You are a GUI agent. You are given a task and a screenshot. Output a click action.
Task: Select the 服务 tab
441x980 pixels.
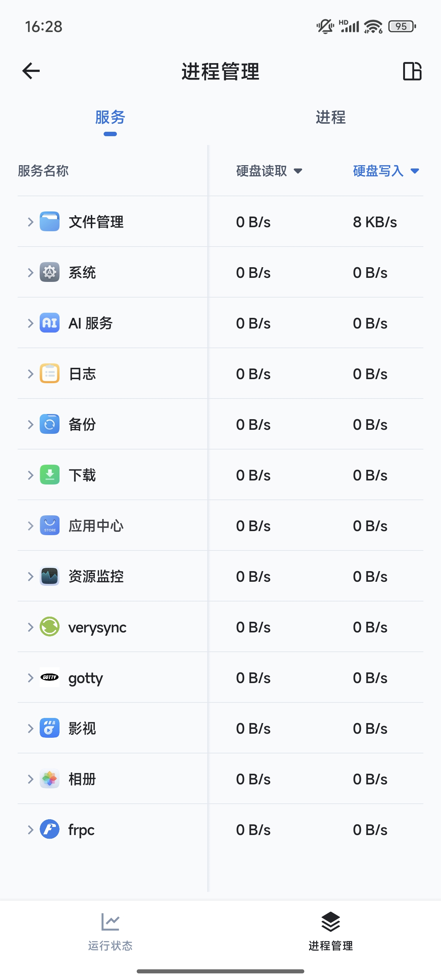pos(110,117)
